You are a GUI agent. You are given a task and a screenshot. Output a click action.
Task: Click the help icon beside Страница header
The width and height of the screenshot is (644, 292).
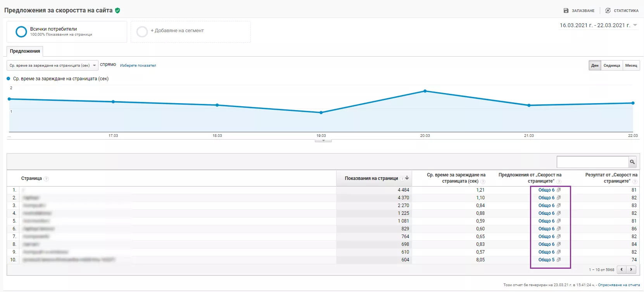46,179
